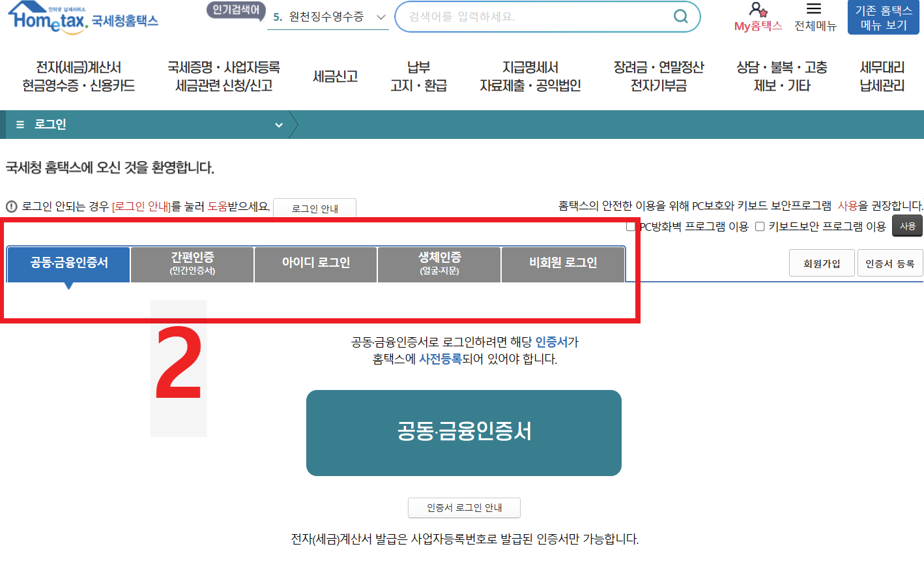Select the 생체인증 login tab
The image size is (924, 570).
tap(439, 264)
